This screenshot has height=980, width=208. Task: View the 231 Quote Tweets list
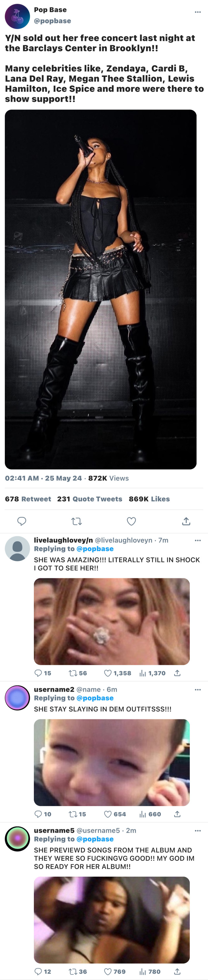tap(89, 499)
